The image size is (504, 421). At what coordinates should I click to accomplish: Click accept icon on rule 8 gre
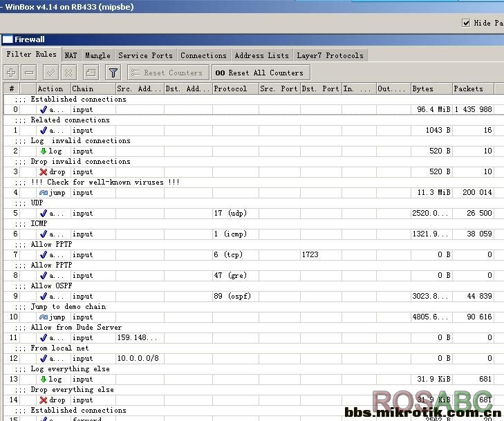click(44, 275)
